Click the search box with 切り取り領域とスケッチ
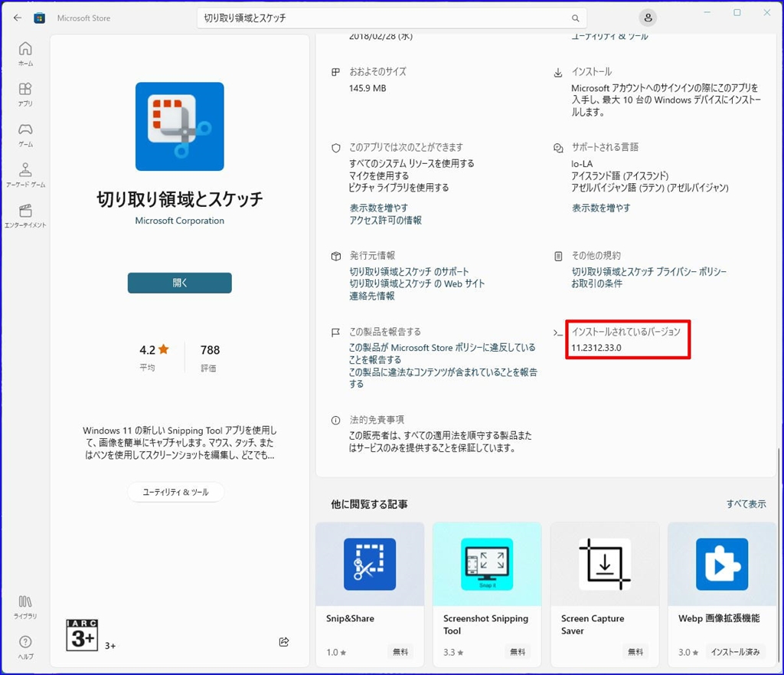 point(391,18)
